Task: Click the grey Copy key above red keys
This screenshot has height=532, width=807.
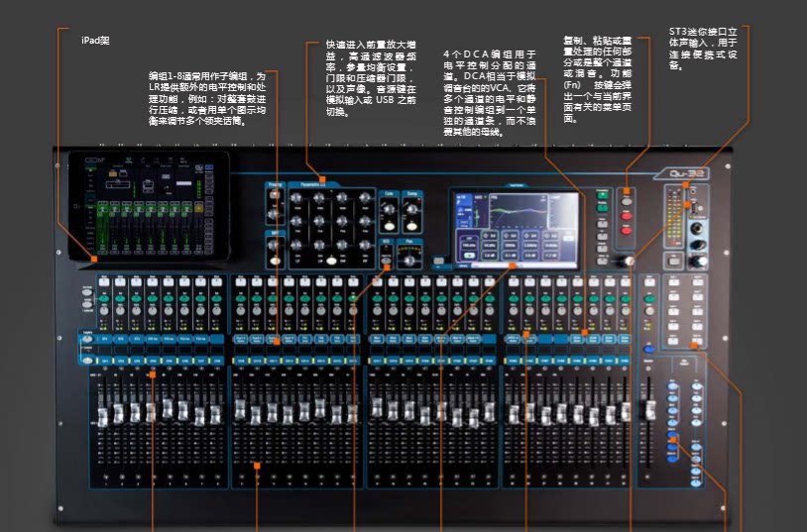Action: [626, 202]
